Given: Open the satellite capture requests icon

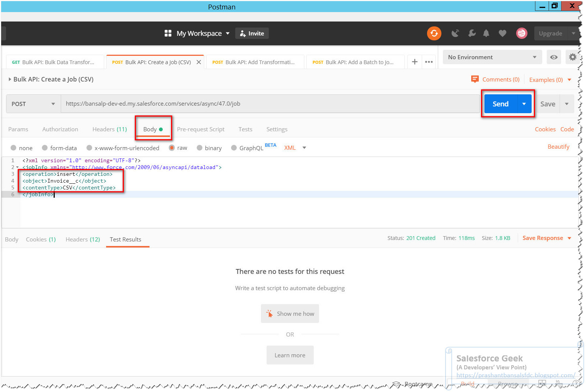Looking at the screenshot, I should 455,33.
